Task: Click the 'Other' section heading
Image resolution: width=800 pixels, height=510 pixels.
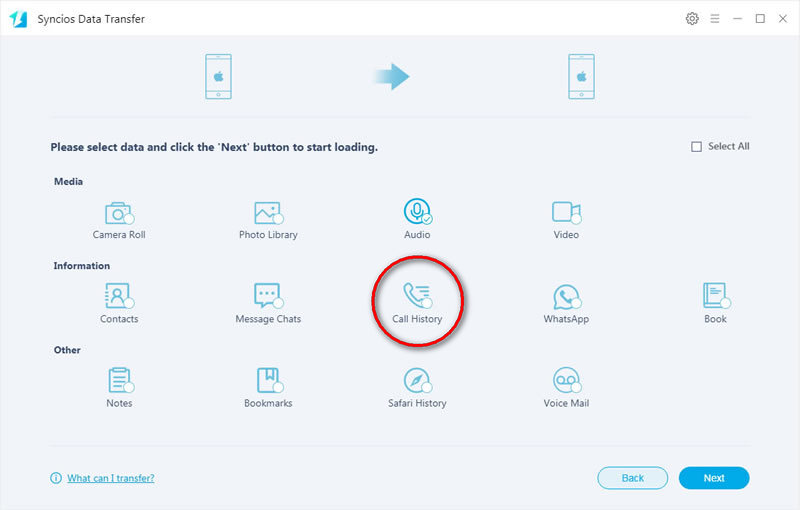Action: tap(67, 350)
